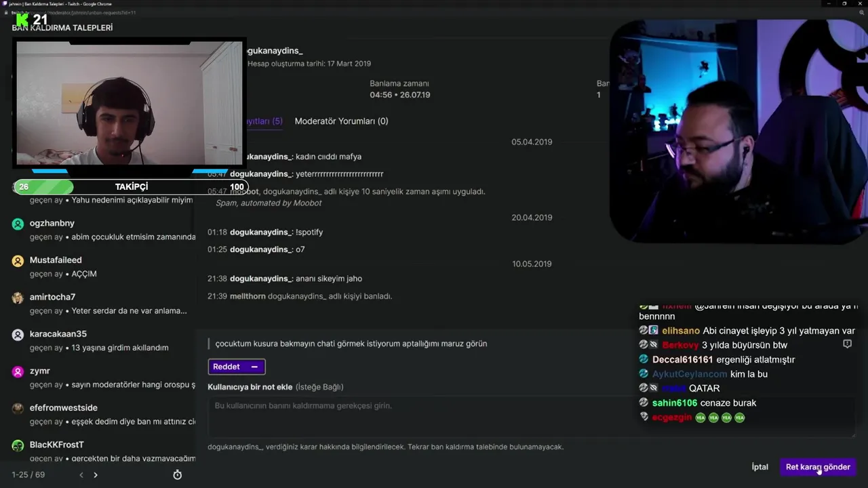Viewport: 868px width, 488px height.
Task: Click dogukanaydins_ in the 'kadın cııddı mafya' line
Action: (261, 157)
